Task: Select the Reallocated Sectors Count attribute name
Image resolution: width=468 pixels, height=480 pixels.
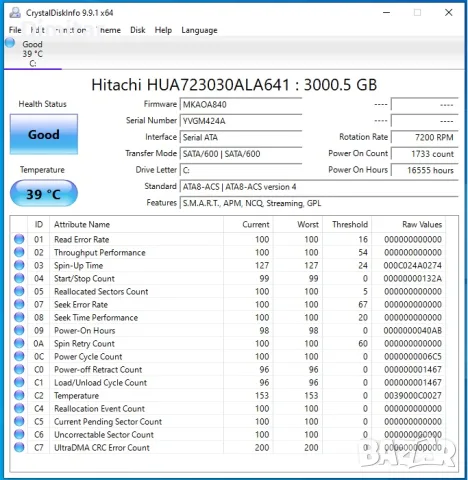Action: pos(101,291)
